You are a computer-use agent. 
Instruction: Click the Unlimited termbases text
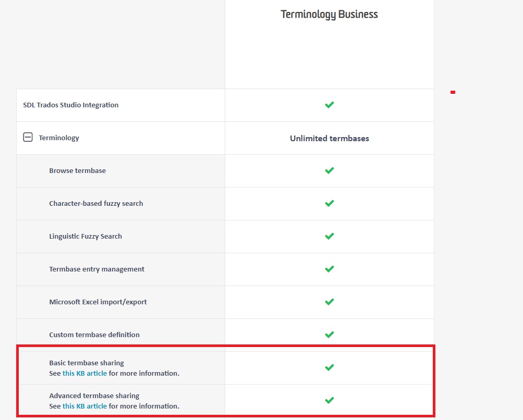(x=329, y=138)
